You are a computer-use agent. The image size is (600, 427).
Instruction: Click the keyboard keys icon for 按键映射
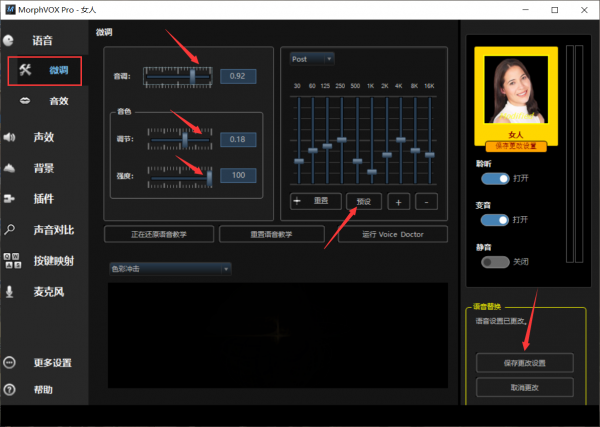(x=12, y=261)
